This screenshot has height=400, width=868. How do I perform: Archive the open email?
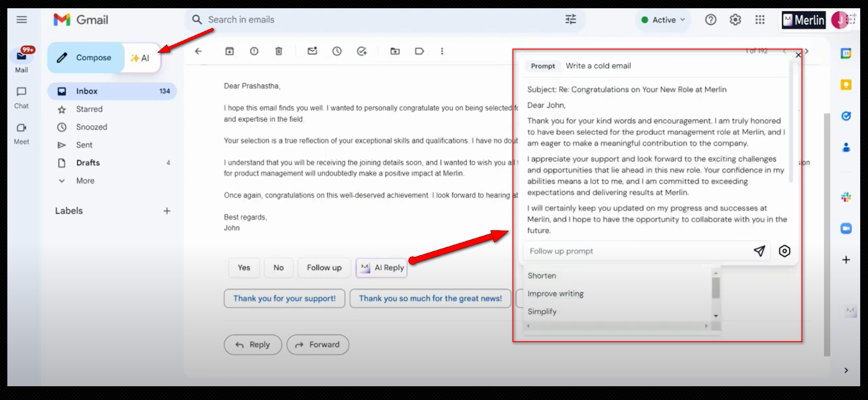(229, 51)
